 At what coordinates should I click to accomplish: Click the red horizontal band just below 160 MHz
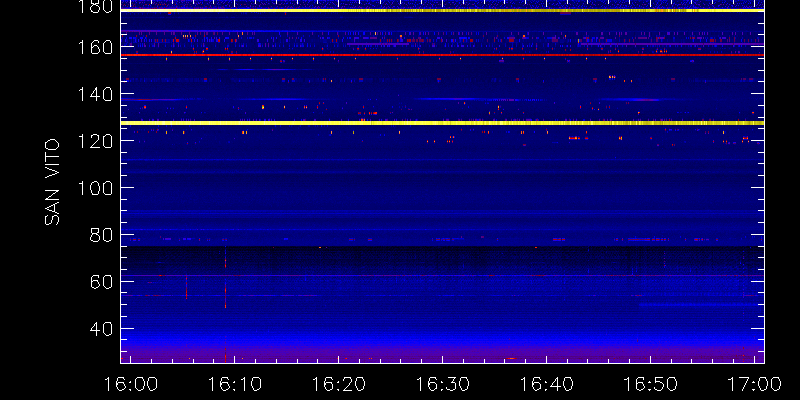point(442,55)
